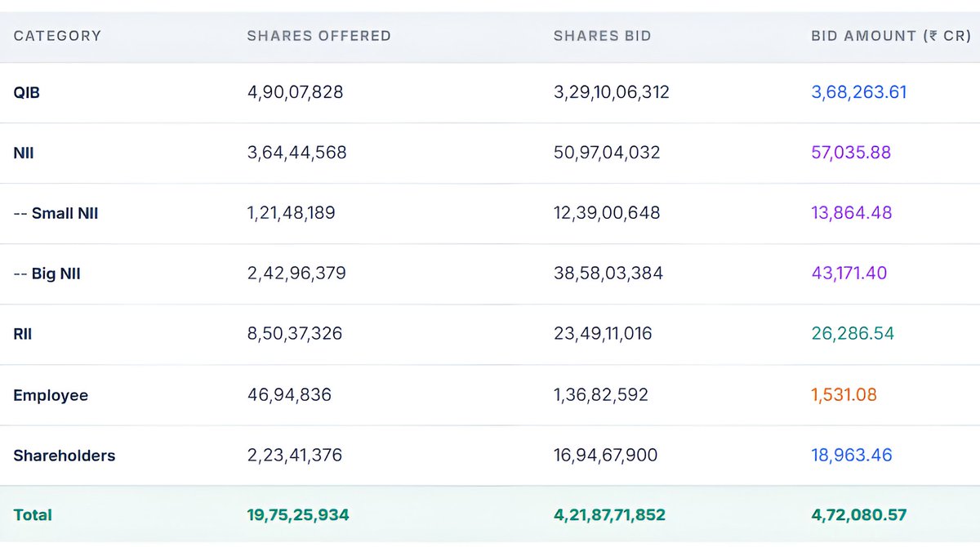Click NII bid amount 57,035.88
Image resolution: width=980 pixels, height=547 pixels.
point(851,153)
